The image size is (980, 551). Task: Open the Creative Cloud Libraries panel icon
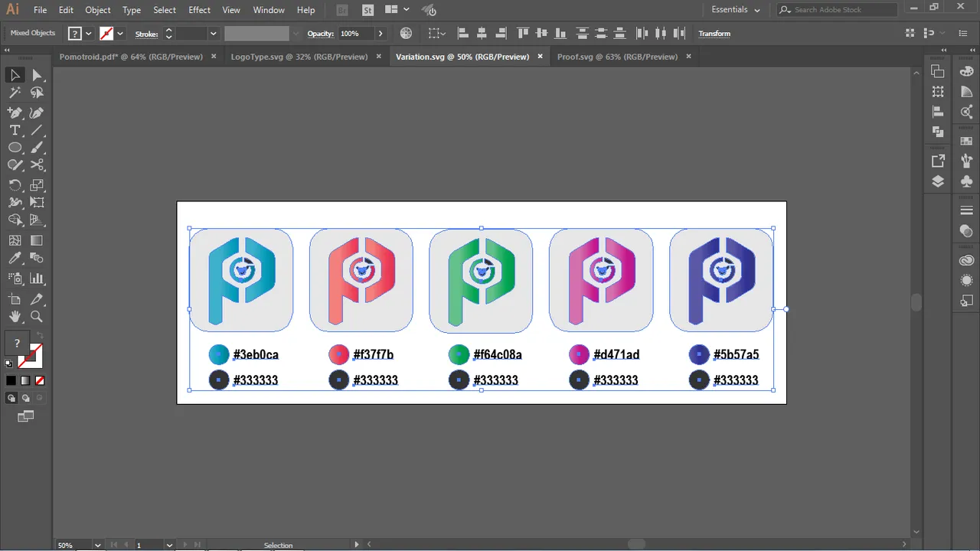tap(966, 260)
